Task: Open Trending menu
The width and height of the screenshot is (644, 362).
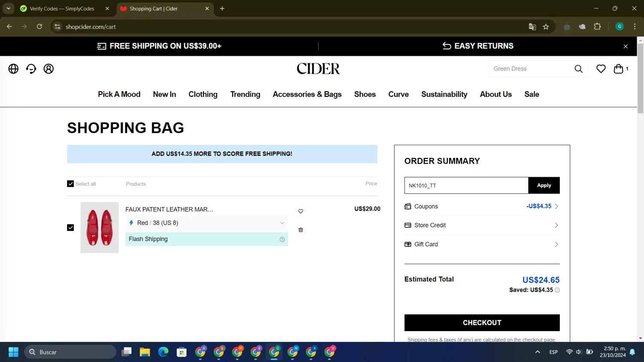Action: (245, 94)
